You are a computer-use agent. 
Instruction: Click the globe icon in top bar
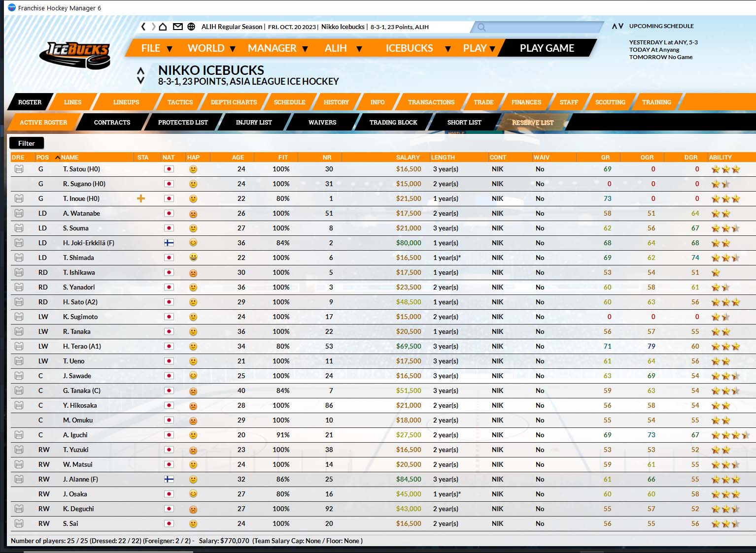click(191, 27)
